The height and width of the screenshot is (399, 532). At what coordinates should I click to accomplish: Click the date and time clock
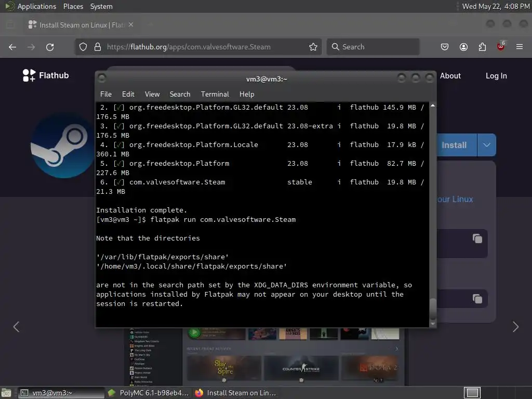click(x=495, y=6)
